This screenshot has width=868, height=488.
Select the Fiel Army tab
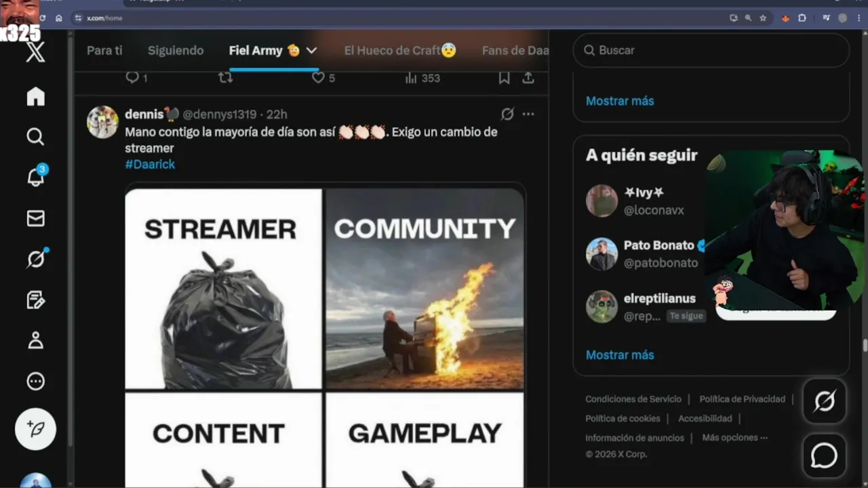(264, 50)
